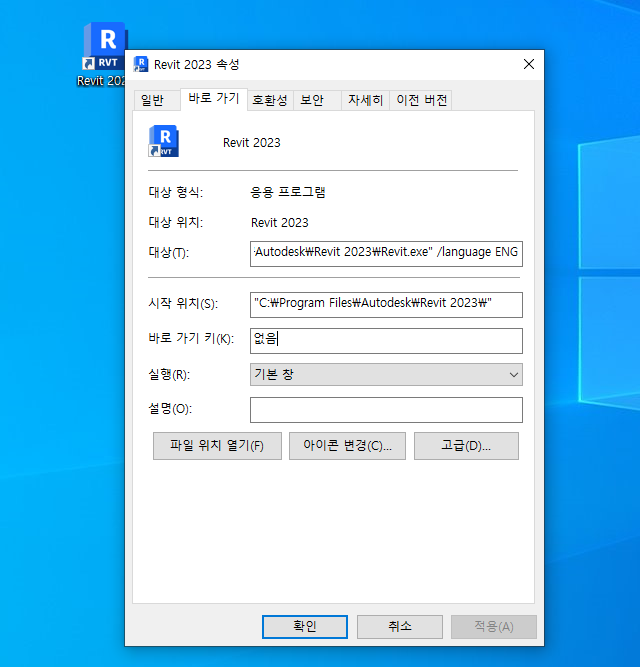Expand the 실행(R) 기본 창 dropdown

pyautogui.click(x=386, y=375)
